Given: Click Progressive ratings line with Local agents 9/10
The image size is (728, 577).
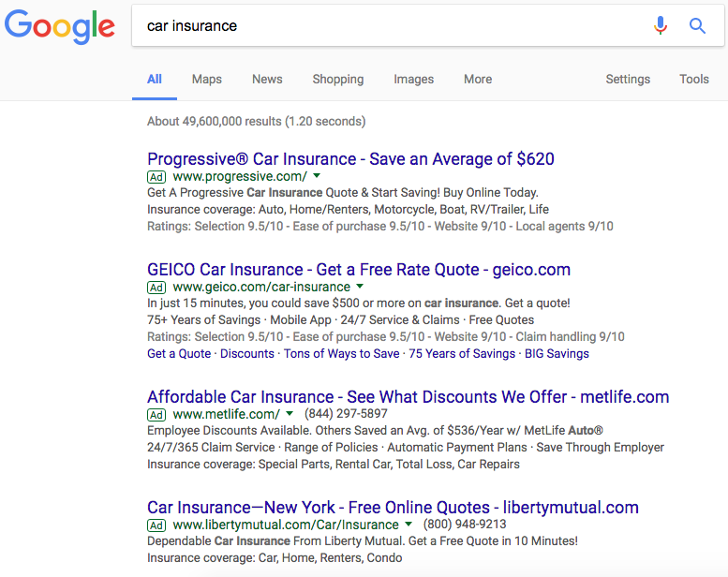Looking at the screenshot, I should coord(380,226).
